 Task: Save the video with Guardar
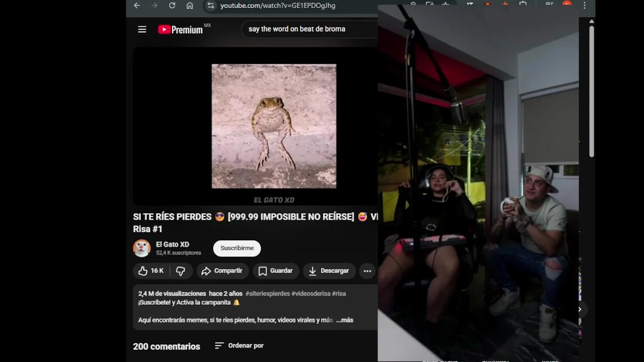coord(276,271)
